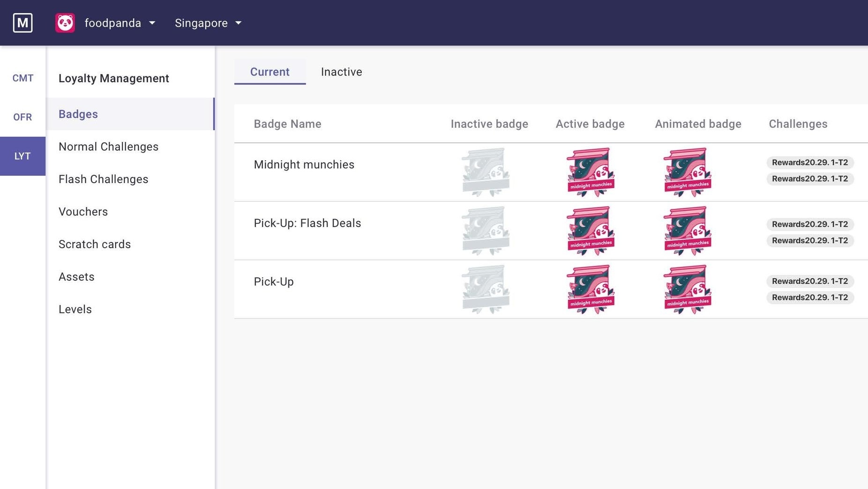Viewport: 868px width, 489px height.
Task: Go to the Vouchers page
Action: tap(83, 212)
